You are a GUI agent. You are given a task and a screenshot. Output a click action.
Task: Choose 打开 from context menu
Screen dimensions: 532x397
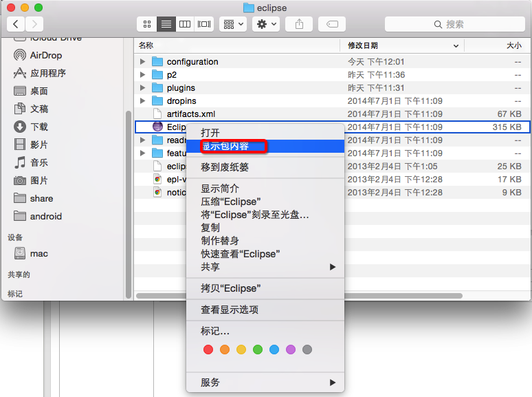point(265,133)
